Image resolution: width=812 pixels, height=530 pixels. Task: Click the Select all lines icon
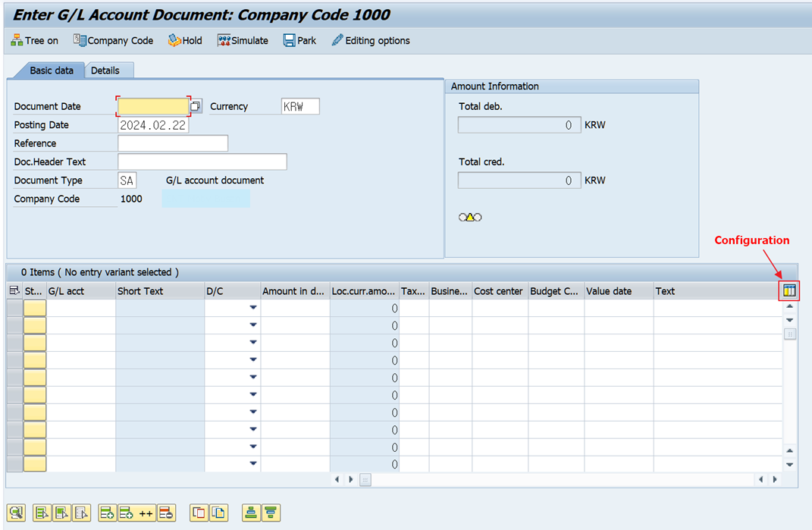coord(42,513)
